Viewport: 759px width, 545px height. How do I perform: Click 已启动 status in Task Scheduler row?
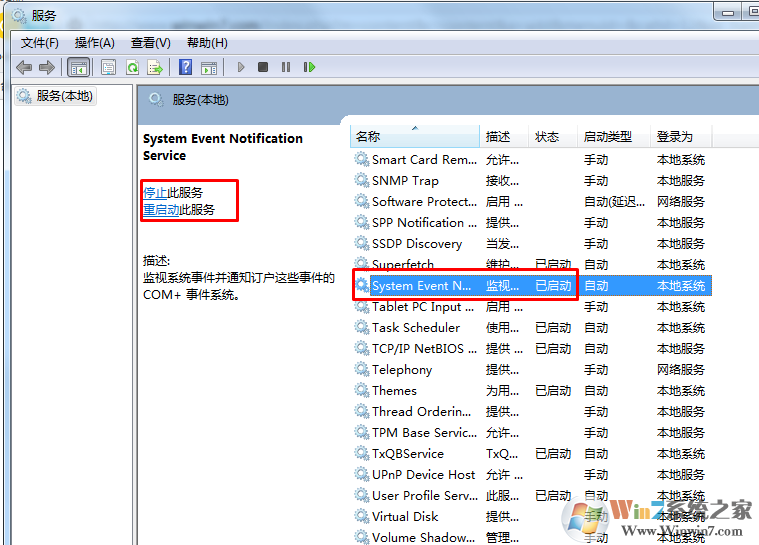553,328
